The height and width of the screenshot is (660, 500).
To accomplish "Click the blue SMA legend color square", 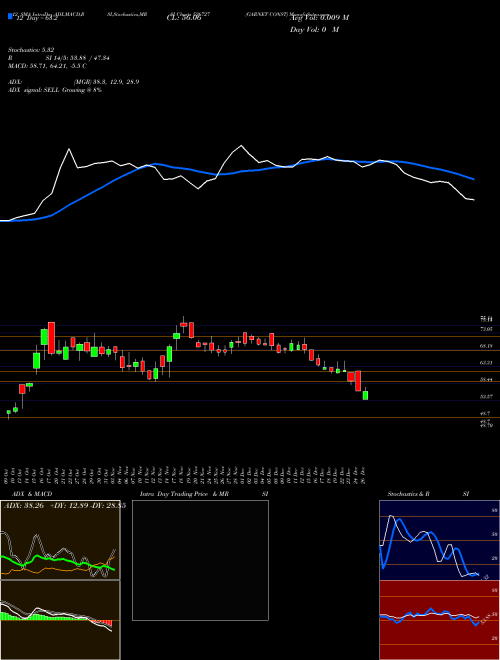I will [10, 16].
